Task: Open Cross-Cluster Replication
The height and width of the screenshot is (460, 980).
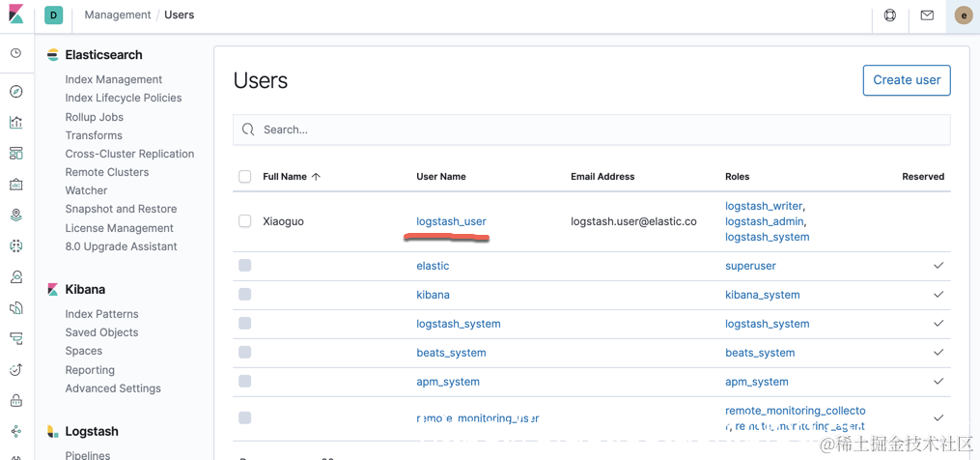Action: tap(129, 154)
